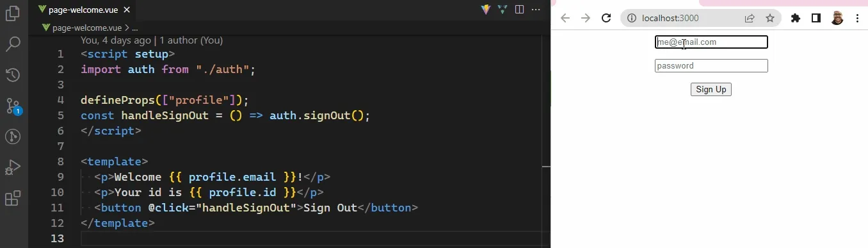Open the Chrome profile avatar
The width and height of the screenshot is (868, 248).
(x=837, y=18)
